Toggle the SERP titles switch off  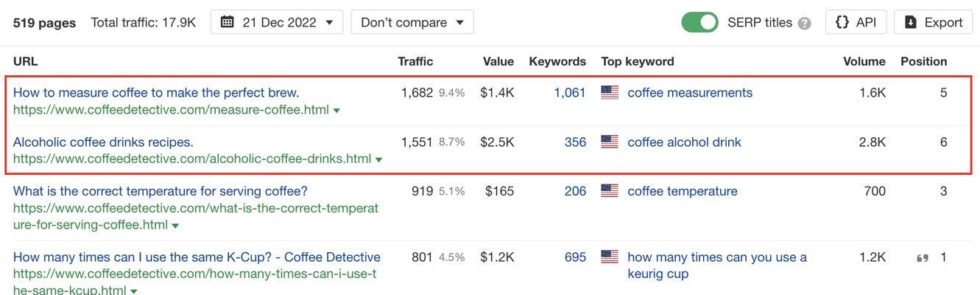pos(699,22)
